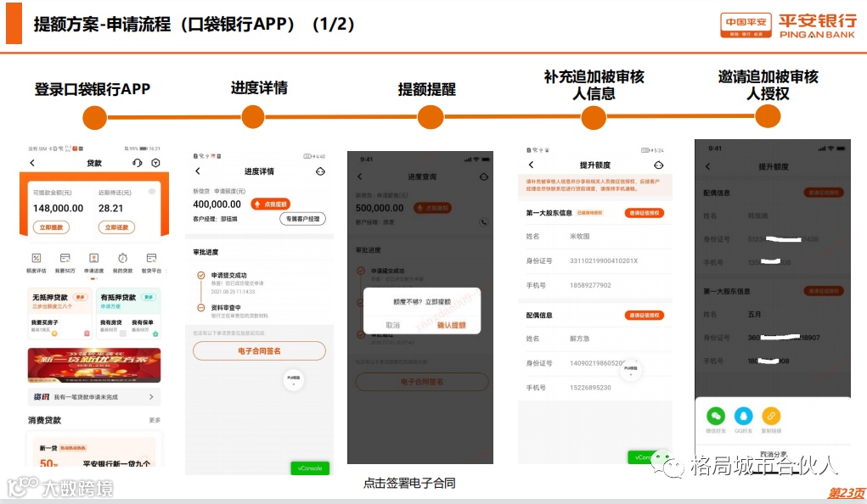Tap 确认提额 in 额度不够 dialog
The width and height of the screenshot is (867, 504).
pos(451,325)
